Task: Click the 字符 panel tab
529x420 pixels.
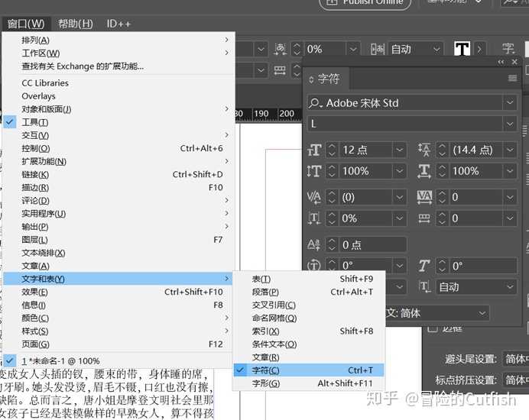Action: click(x=326, y=79)
